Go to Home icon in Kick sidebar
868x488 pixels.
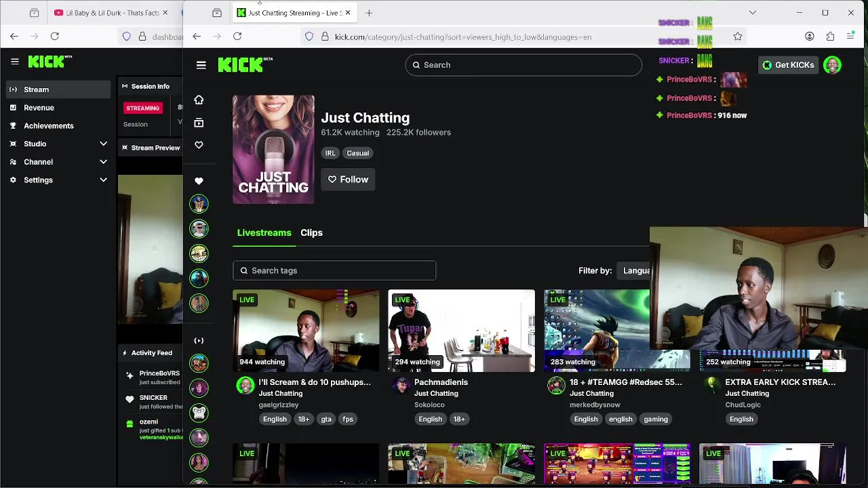[199, 100]
